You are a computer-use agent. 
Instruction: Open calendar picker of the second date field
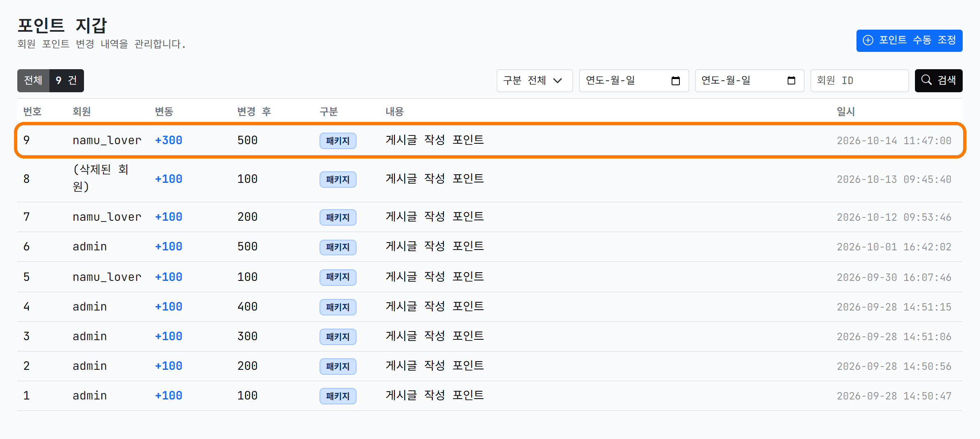(x=791, y=81)
